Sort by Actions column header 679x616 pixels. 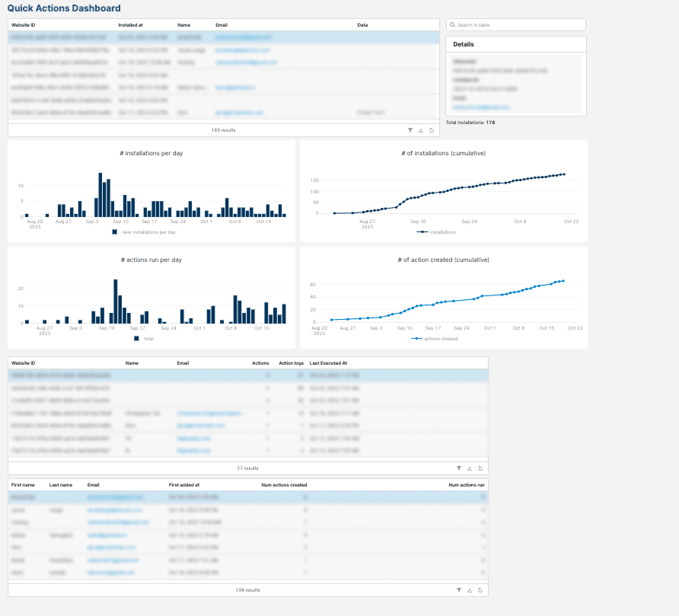pyautogui.click(x=260, y=363)
